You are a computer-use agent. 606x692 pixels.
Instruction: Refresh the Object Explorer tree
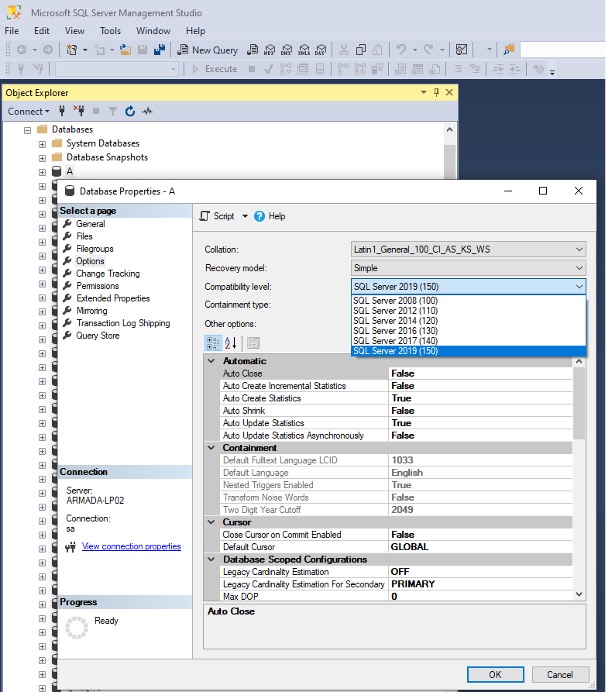pos(130,111)
